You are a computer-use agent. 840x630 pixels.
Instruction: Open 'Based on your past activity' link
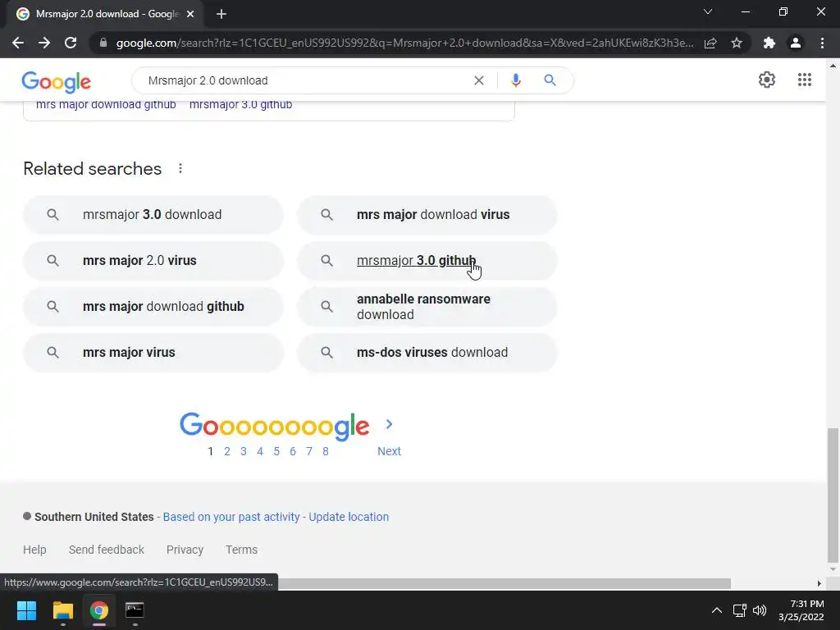[231, 517]
